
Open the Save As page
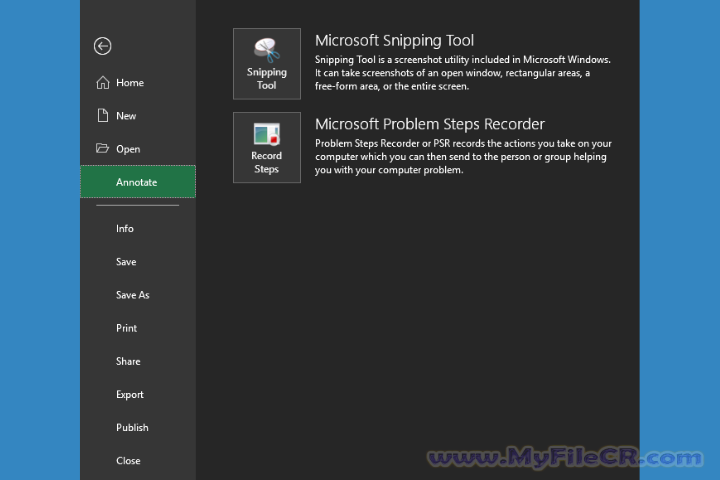tap(132, 295)
